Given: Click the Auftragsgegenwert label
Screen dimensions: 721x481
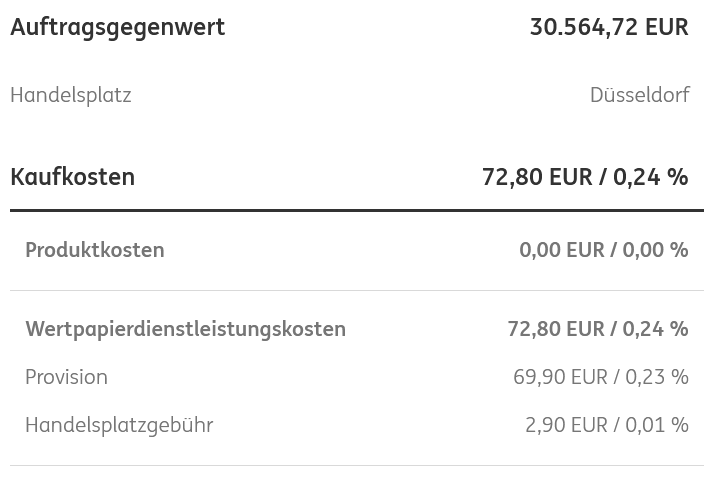Looking at the screenshot, I should point(117,27).
